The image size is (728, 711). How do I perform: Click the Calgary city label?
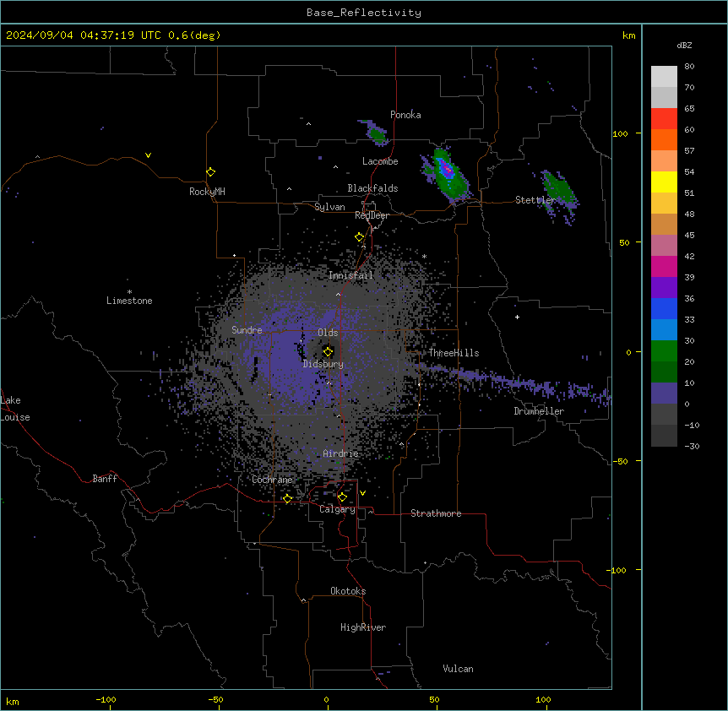[x=337, y=509]
